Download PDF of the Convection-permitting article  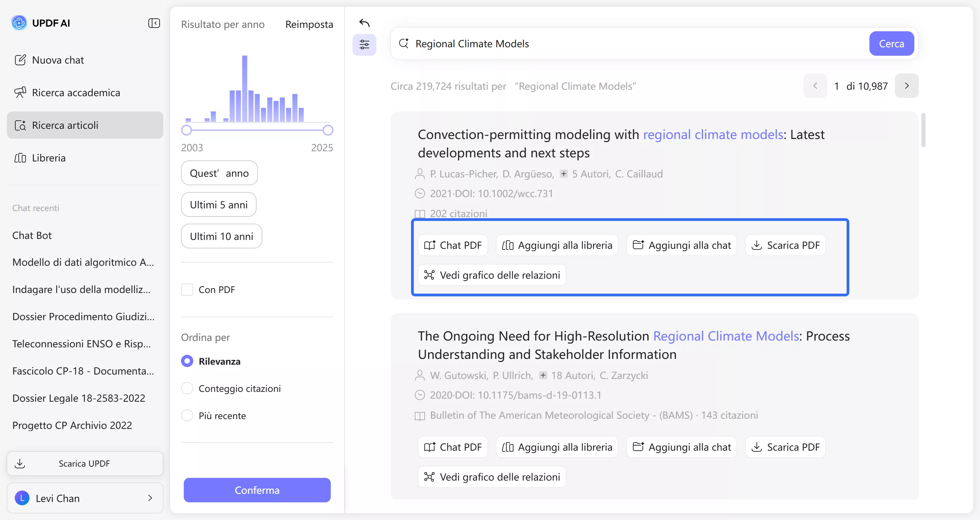coord(785,245)
